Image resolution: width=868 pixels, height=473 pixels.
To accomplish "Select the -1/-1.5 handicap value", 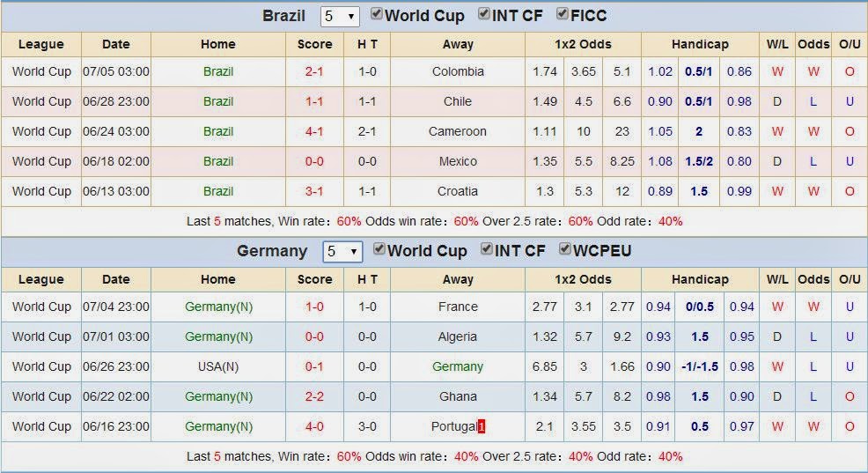I will (x=700, y=366).
